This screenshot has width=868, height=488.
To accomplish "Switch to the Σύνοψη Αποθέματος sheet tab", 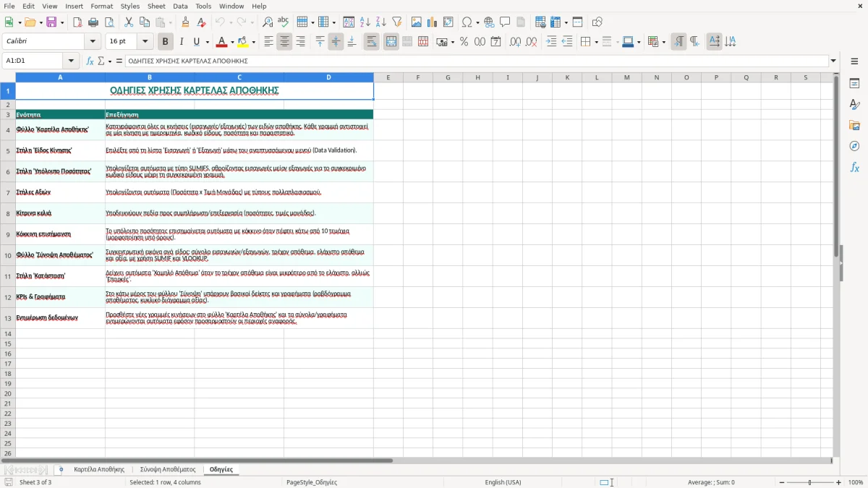I will [x=168, y=469].
